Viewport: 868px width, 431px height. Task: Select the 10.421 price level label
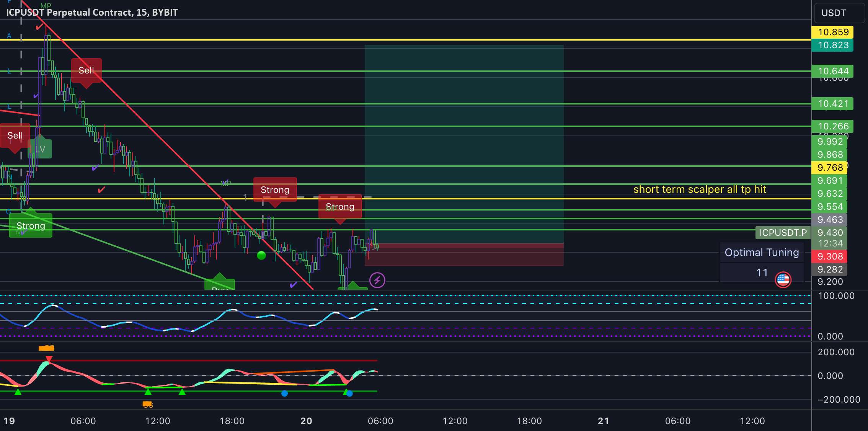pyautogui.click(x=833, y=104)
